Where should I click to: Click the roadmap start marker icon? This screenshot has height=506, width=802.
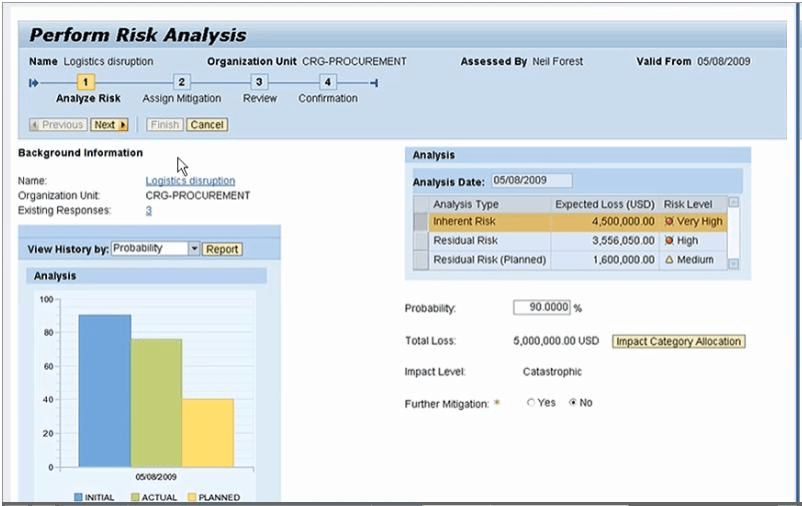pyautogui.click(x=33, y=83)
